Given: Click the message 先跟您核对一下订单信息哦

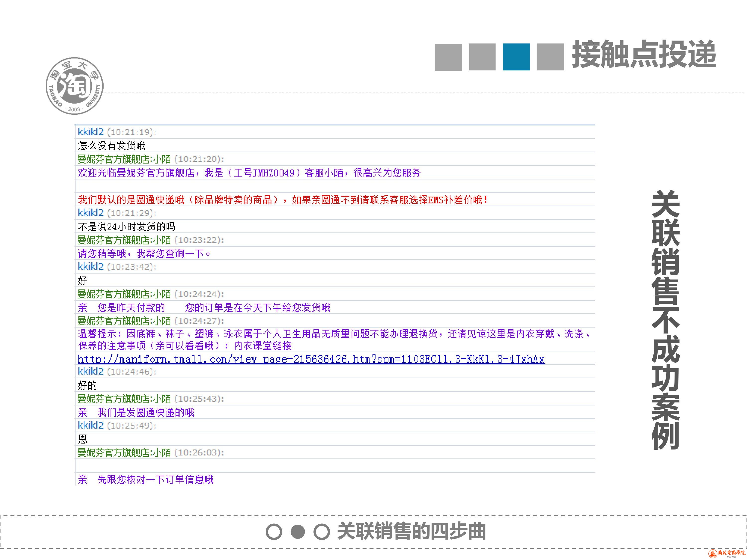Looking at the screenshot, I should 146,479.
